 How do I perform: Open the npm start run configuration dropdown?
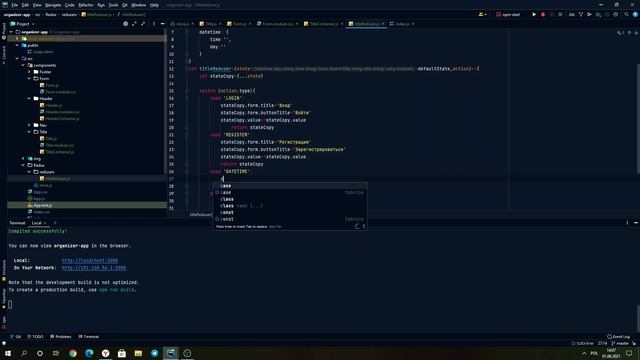(509, 14)
